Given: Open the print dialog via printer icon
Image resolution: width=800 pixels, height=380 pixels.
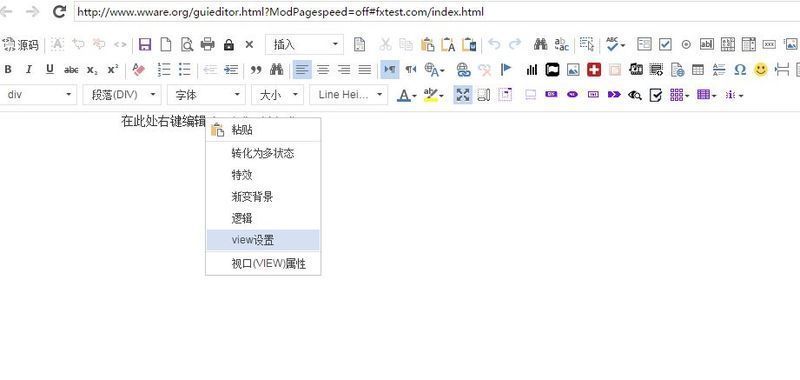Looking at the screenshot, I should (208, 44).
